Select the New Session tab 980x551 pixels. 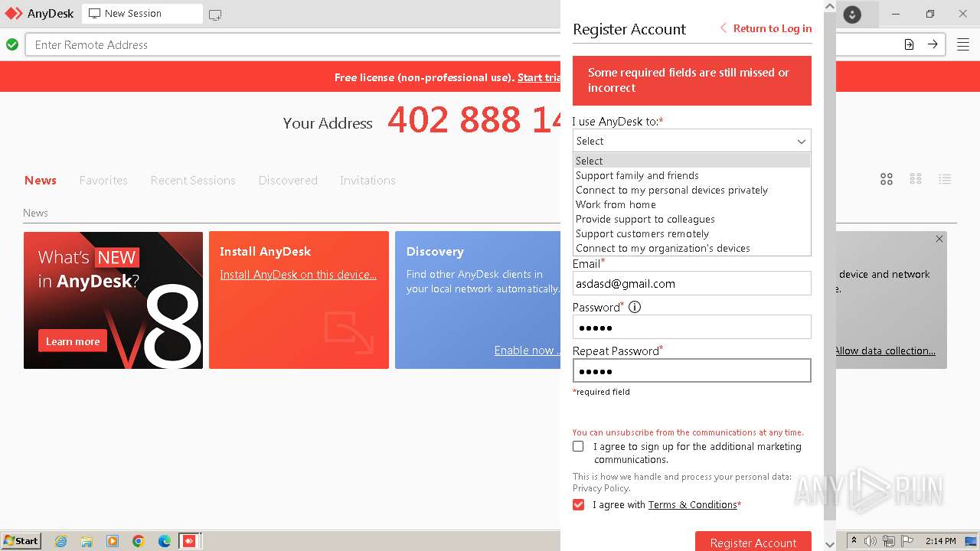click(142, 14)
